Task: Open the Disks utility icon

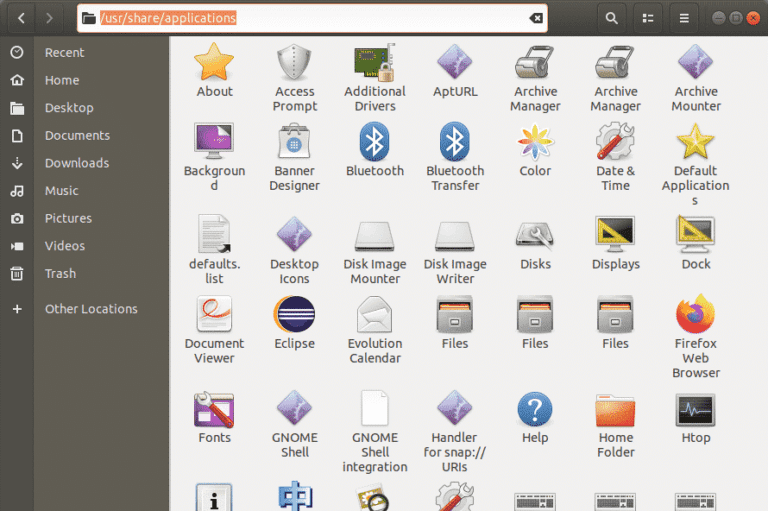Action: click(535, 234)
